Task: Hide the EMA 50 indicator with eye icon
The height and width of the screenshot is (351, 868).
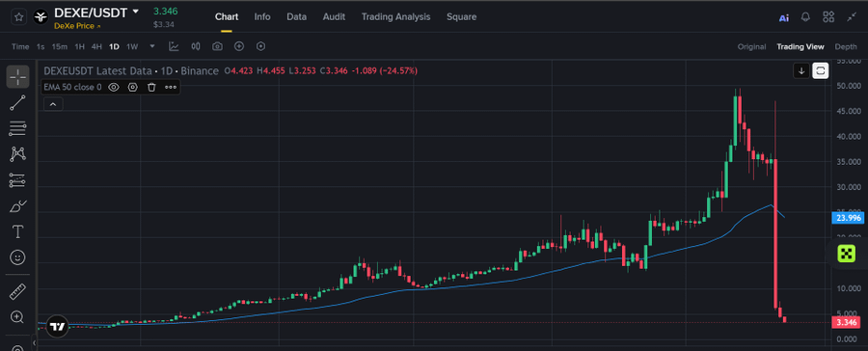Action: coord(114,87)
